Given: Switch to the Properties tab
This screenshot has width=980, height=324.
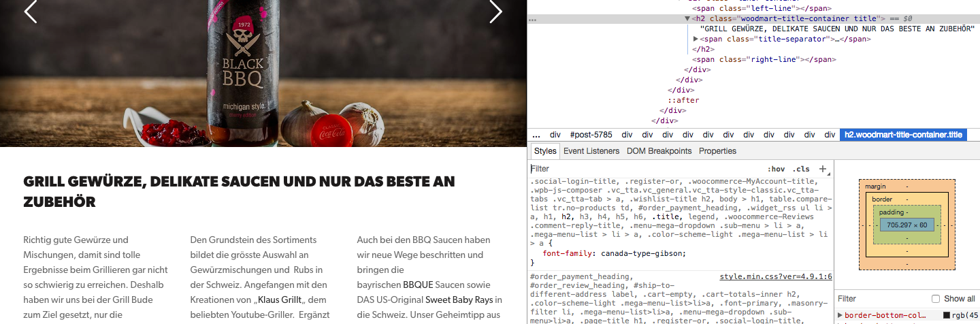Looking at the screenshot, I should tap(717, 151).
